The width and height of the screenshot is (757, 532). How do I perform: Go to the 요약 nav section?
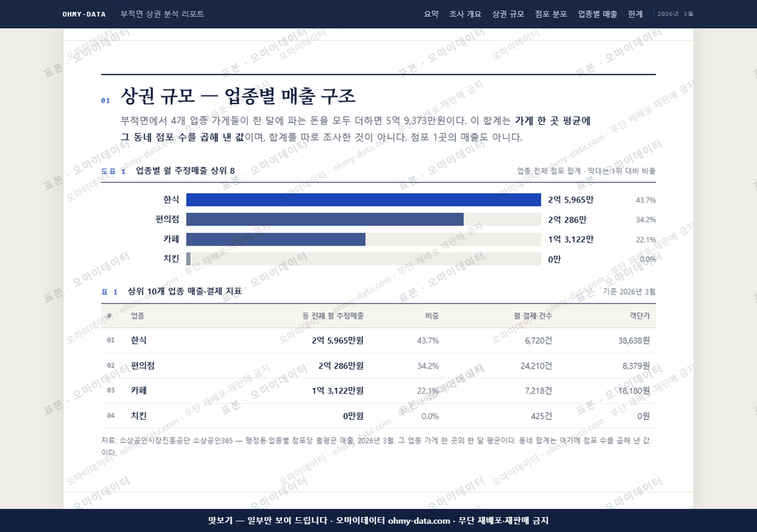(x=431, y=14)
